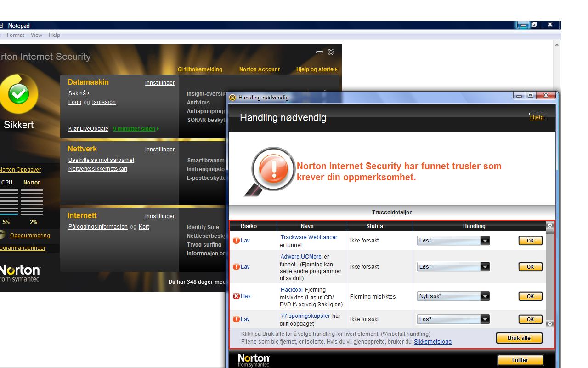Click OK for 77 sporingskapsler row
This screenshot has height=368, width=588.
(530, 319)
